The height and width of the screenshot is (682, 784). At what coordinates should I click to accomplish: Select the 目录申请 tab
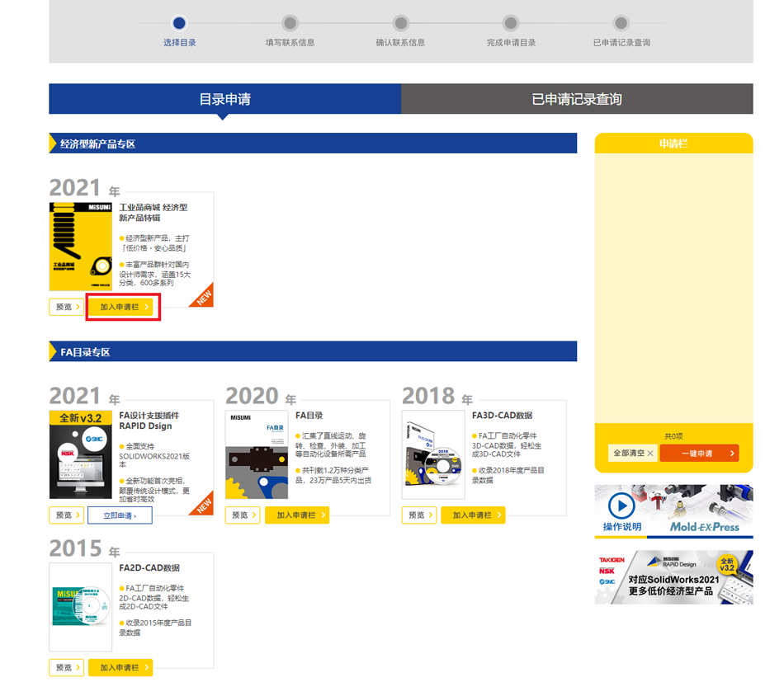click(x=224, y=99)
